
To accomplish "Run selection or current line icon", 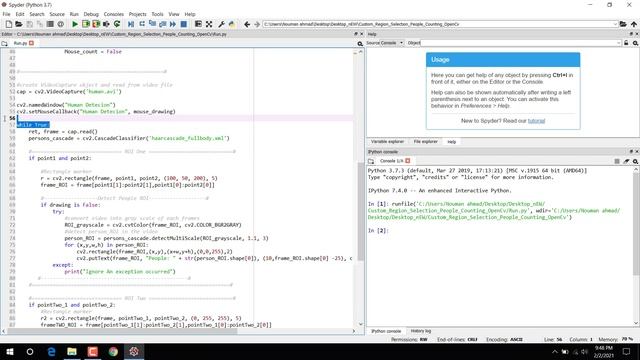I will point(107,24).
